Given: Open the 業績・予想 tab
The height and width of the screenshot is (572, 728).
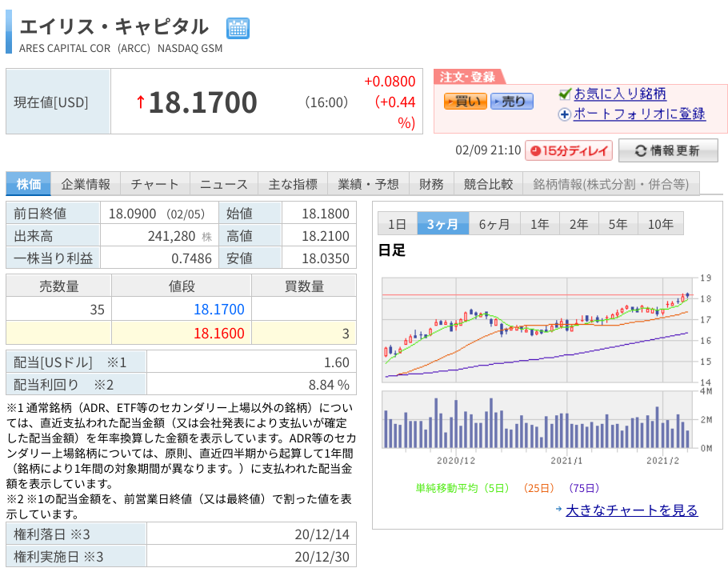Looking at the screenshot, I should (x=368, y=184).
